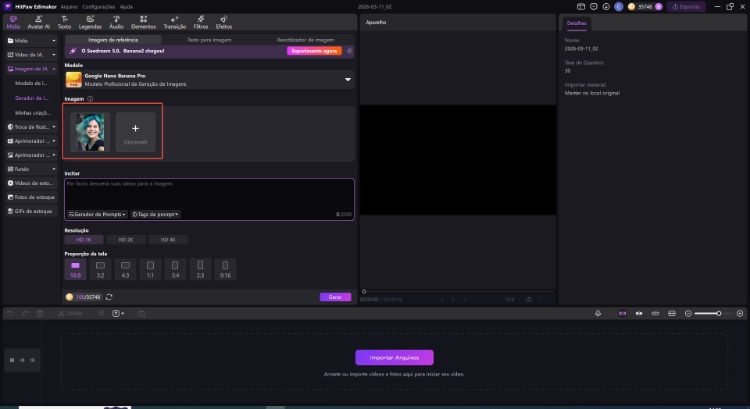Click the Importar Arquivos button
The height and width of the screenshot is (409, 750).
(x=394, y=357)
